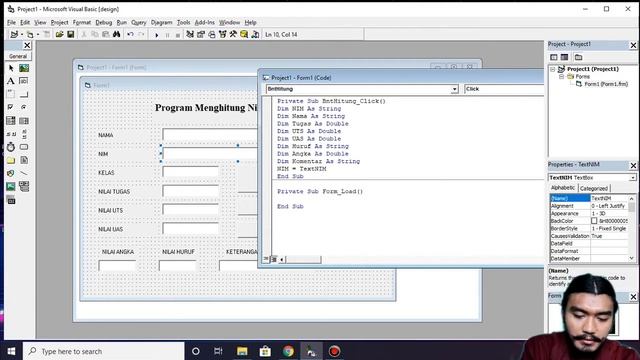
Task: Start the program with the Run arrow
Action: click(x=157, y=35)
